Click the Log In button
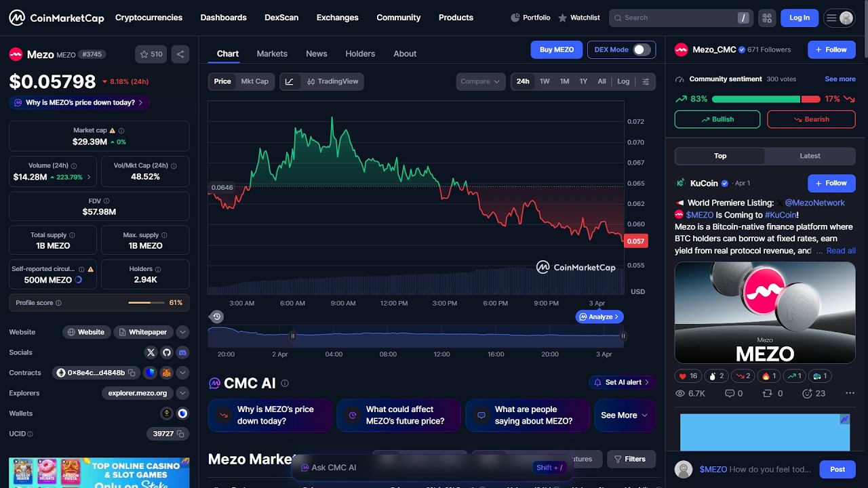This screenshot has height=488, width=868. click(800, 18)
